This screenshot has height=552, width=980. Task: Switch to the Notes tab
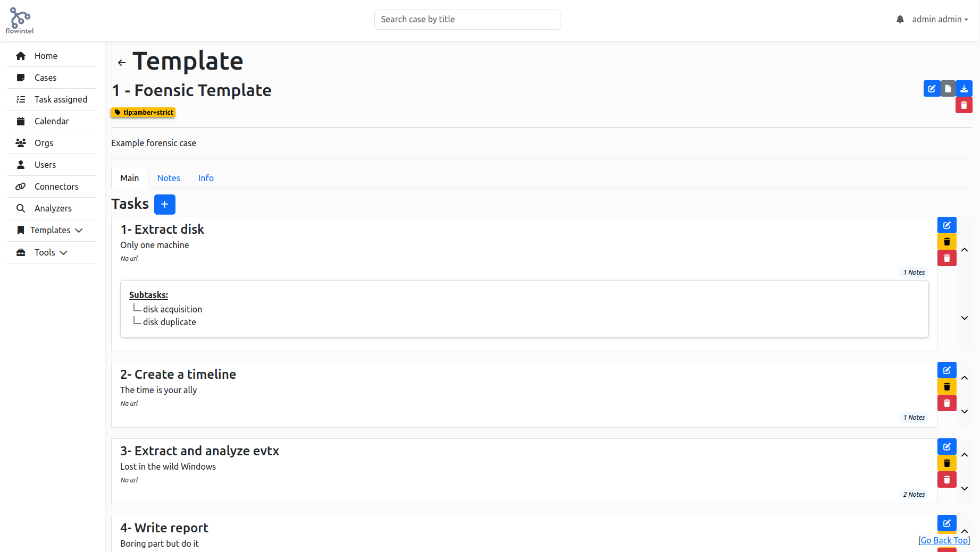coord(169,178)
